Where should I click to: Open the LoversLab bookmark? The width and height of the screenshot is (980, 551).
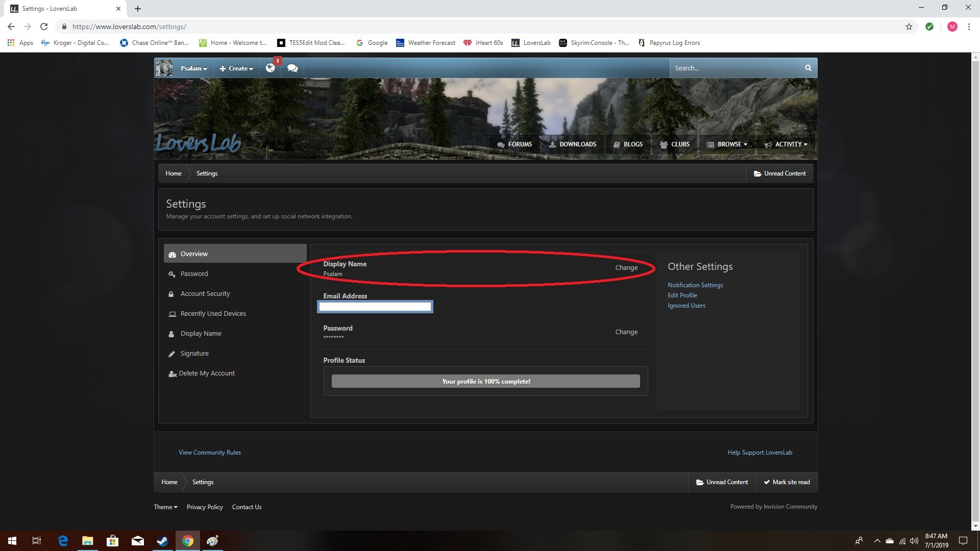tap(531, 43)
